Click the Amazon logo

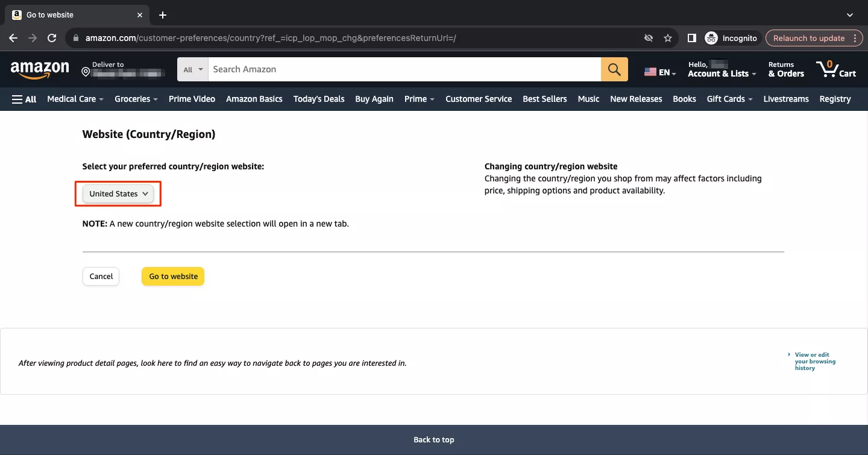coord(40,70)
